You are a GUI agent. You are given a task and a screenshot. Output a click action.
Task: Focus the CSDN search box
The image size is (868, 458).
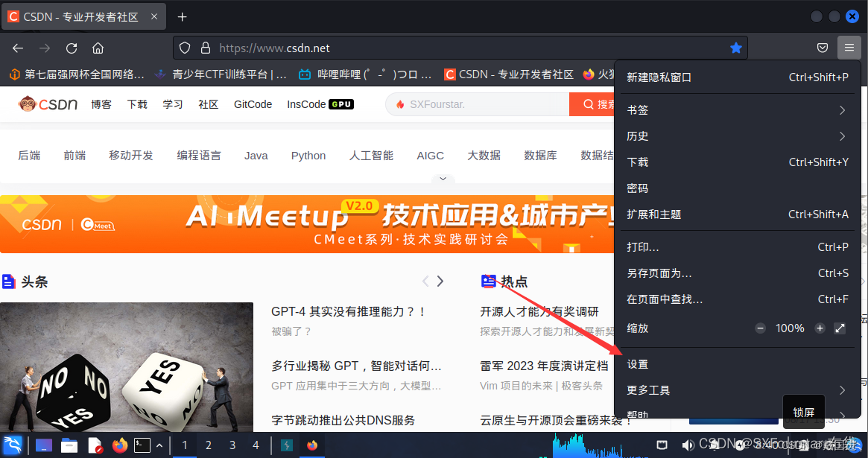477,104
